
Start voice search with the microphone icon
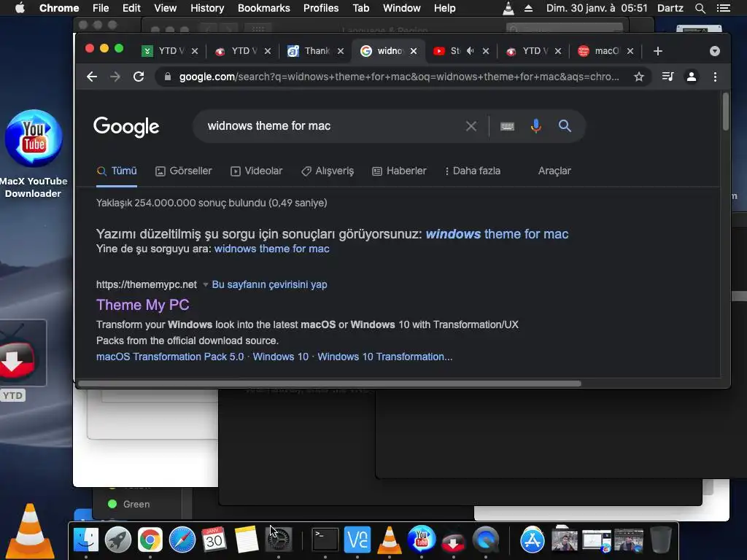536,126
